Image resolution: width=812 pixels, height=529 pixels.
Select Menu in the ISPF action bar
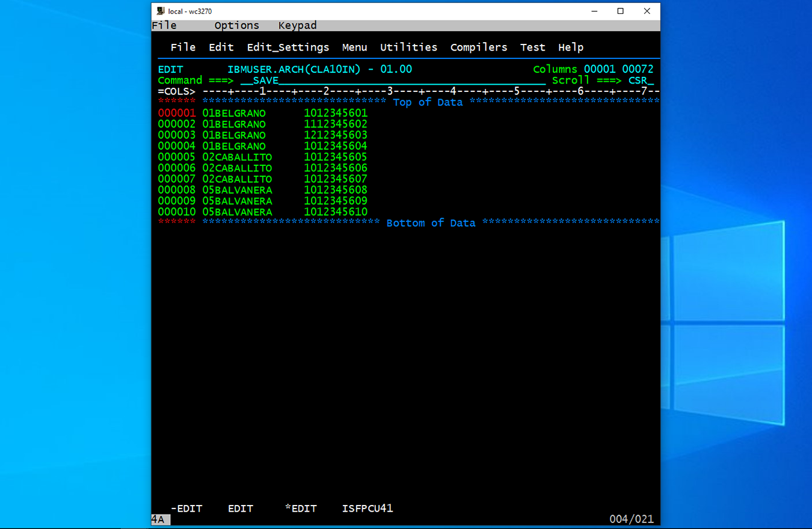[x=354, y=47]
